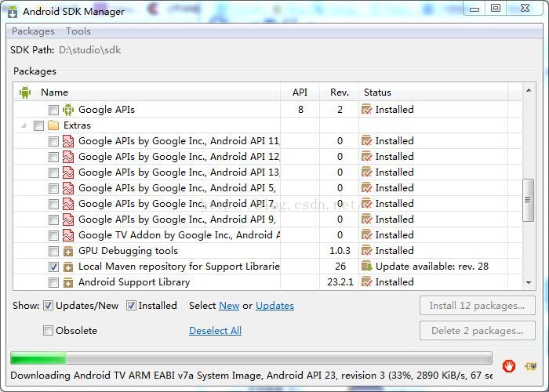Open the SDK Manager log icon
The image size is (549, 392).
(x=530, y=366)
